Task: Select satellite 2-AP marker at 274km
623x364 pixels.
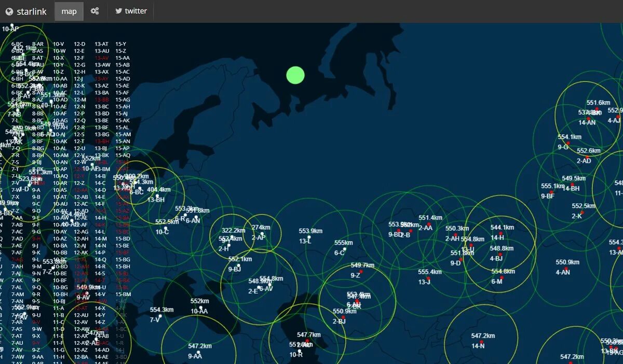Action: 263,233
